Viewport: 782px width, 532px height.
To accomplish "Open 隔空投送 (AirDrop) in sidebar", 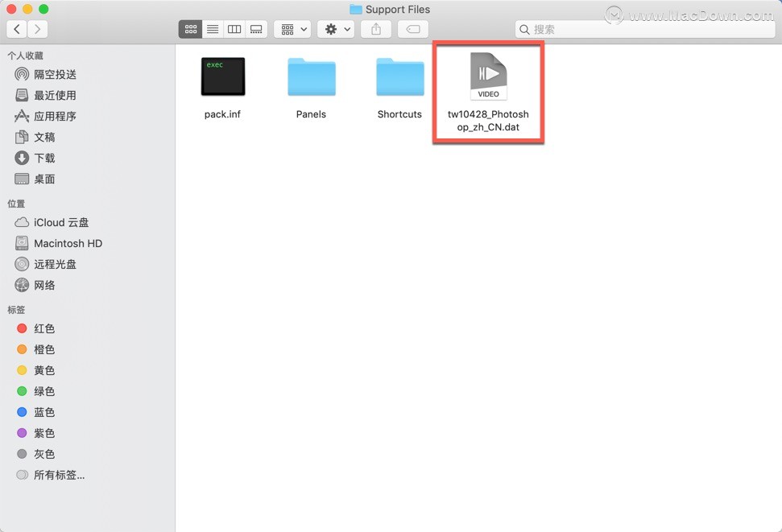I will 55,74.
